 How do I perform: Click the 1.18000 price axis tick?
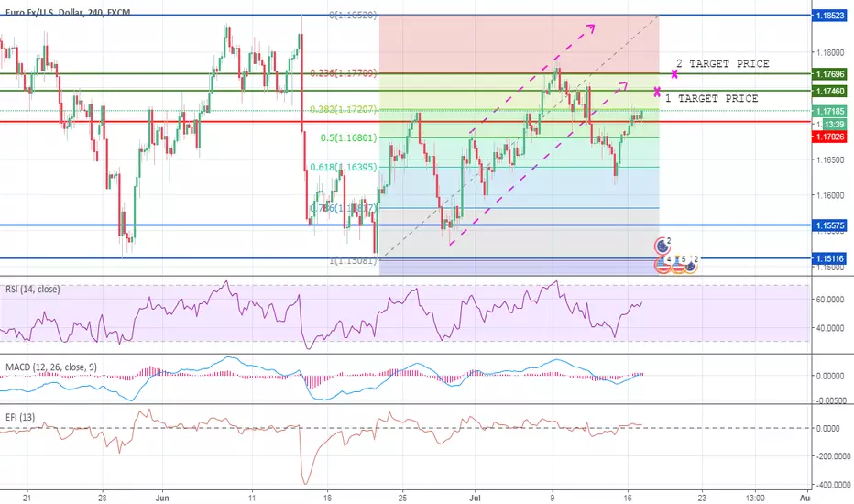coord(830,53)
